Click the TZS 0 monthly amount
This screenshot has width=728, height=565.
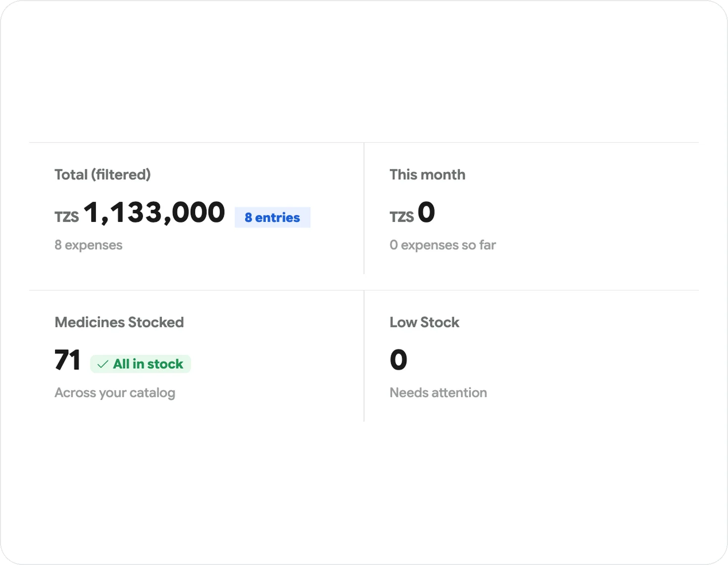click(412, 213)
